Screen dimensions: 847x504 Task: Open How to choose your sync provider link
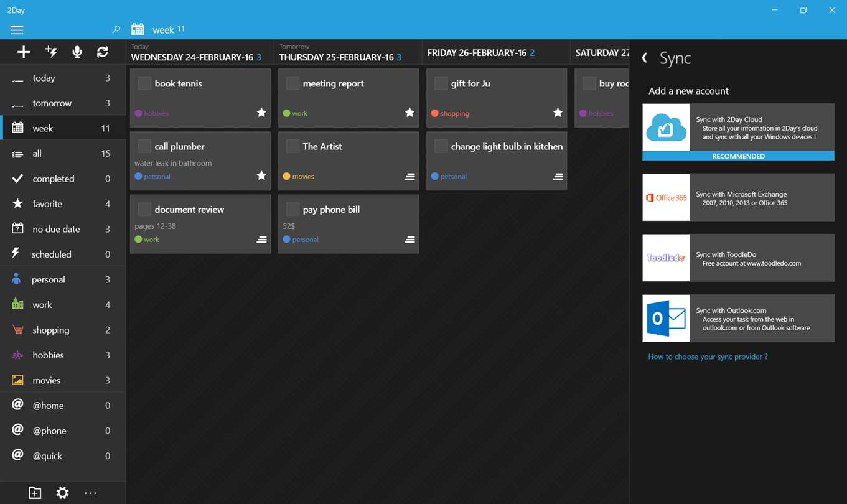point(708,357)
